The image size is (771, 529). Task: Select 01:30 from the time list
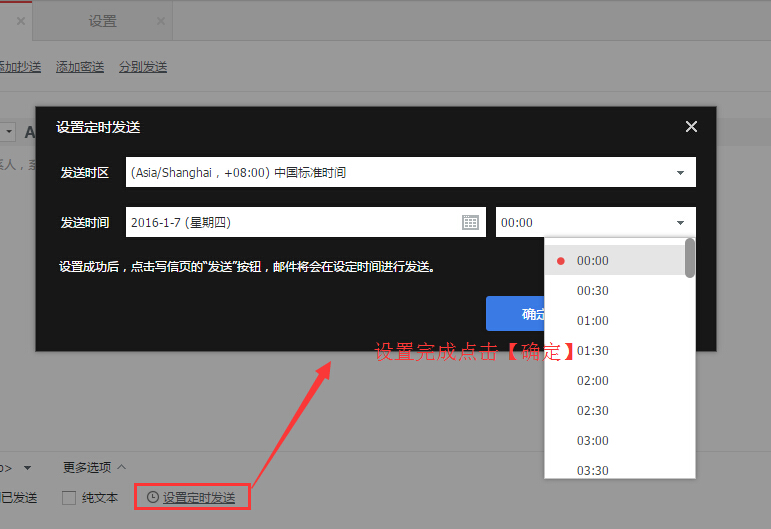tap(592, 351)
